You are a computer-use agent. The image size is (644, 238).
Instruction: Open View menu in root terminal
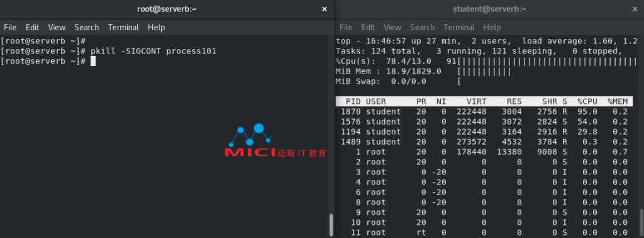(57, 28)
